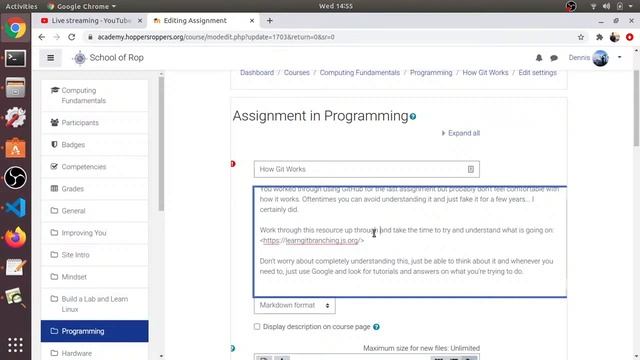Image resolution: width=640 pixels, height=360 pixels.
Task: Open Ubuntu Software from the dock
Action: tap(16, 148)
